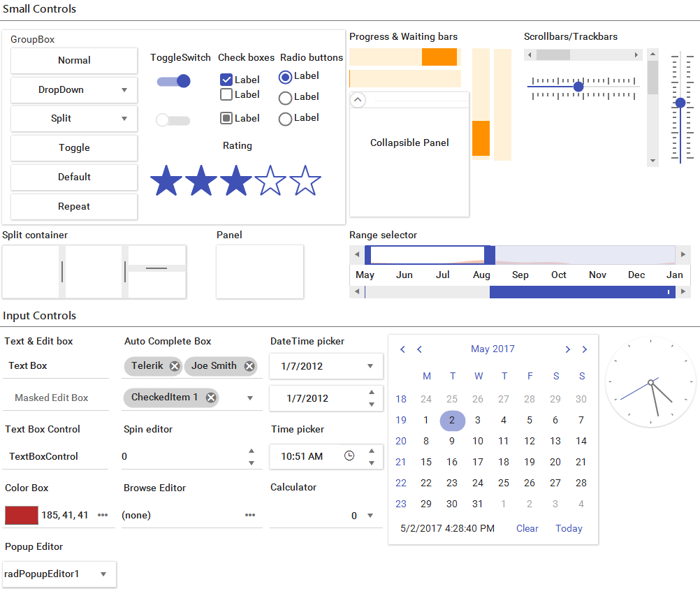Turn off the enabled ToggleSwitch

(x=174, y=81)
